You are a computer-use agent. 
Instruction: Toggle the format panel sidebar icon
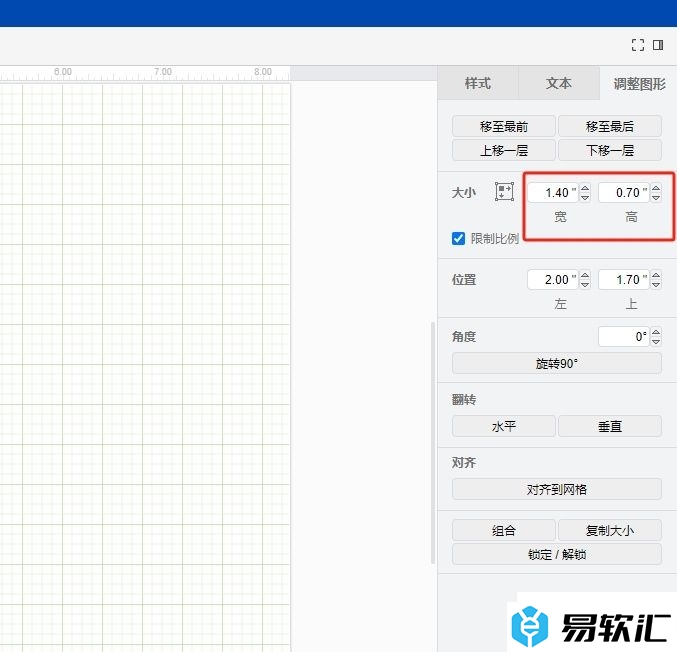(x=658, y=45)
